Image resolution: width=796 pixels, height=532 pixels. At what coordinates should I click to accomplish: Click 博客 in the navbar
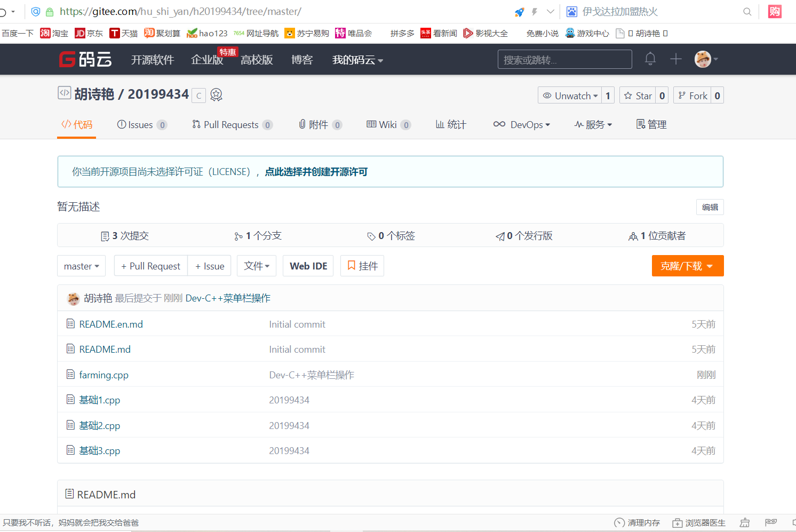coord(302,60)
